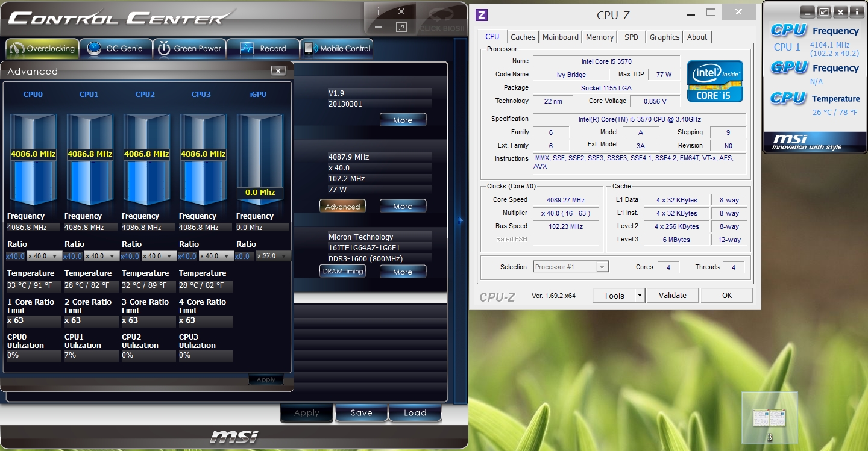
Task: Open the OC Genie tab
Action: click(115, 49)
